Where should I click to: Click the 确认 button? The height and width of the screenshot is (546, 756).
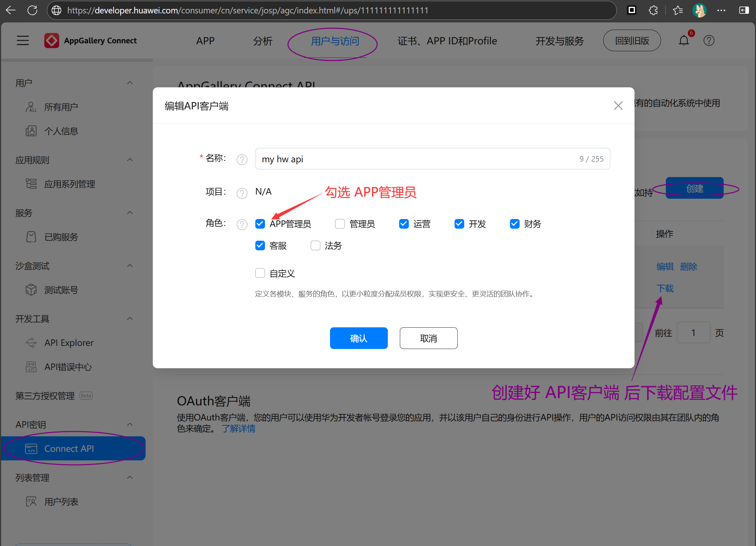click(359, 338)
